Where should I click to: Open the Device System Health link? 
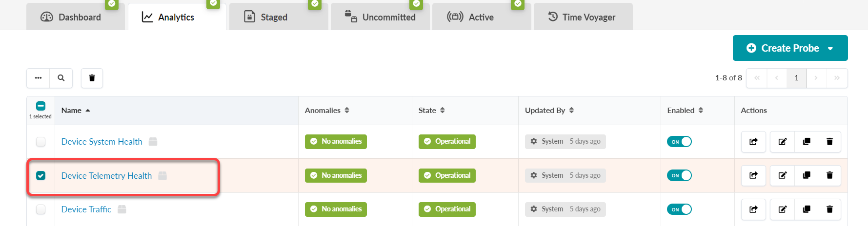[101, 142]
